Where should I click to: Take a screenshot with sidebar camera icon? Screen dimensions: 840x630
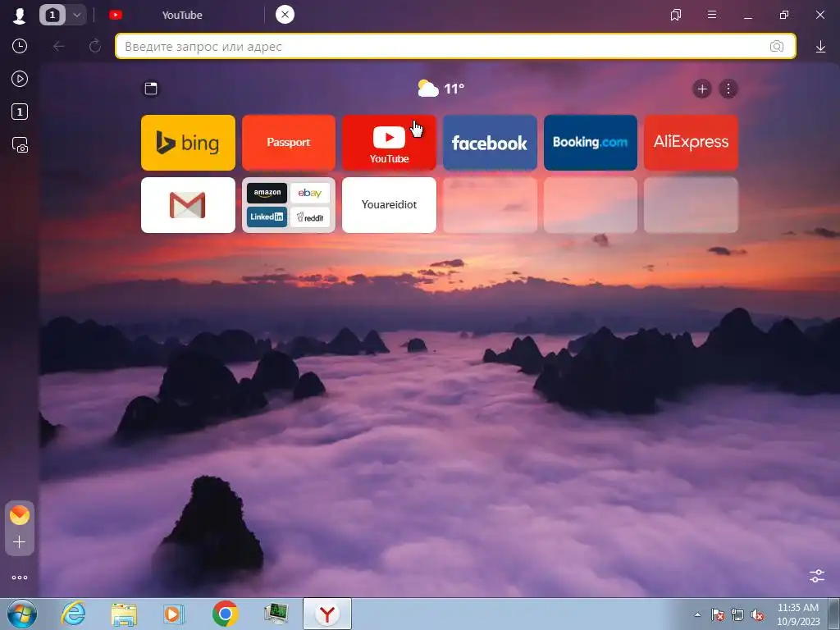[x=20, y=145]
